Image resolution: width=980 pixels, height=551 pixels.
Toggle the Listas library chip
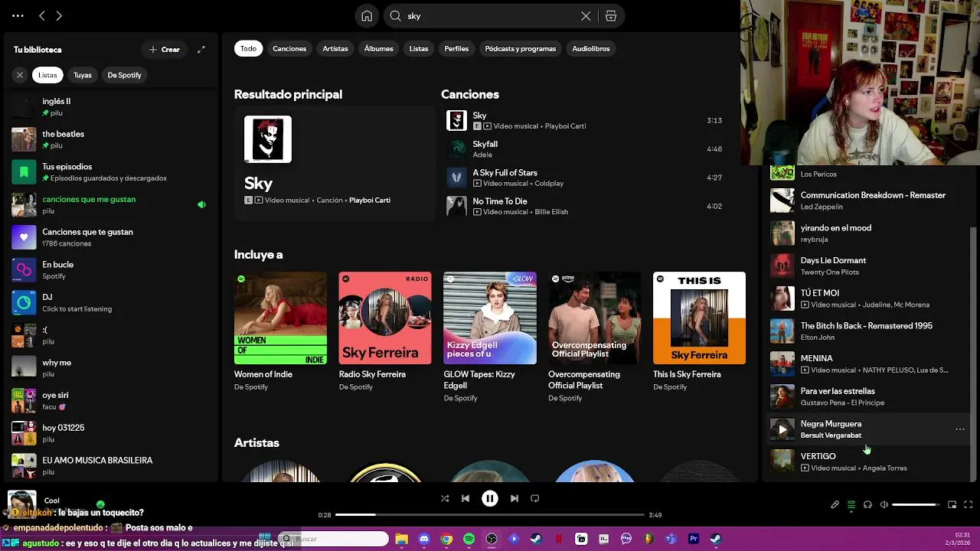click(47, 75)
